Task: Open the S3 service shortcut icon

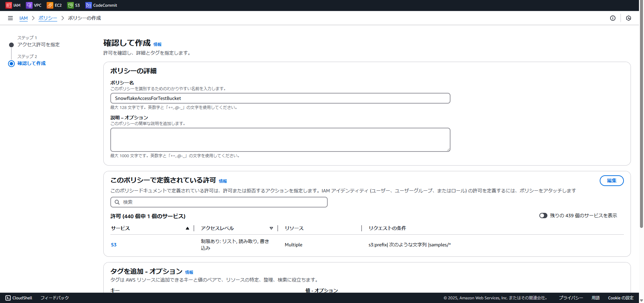Action: [x=70, y=5]
